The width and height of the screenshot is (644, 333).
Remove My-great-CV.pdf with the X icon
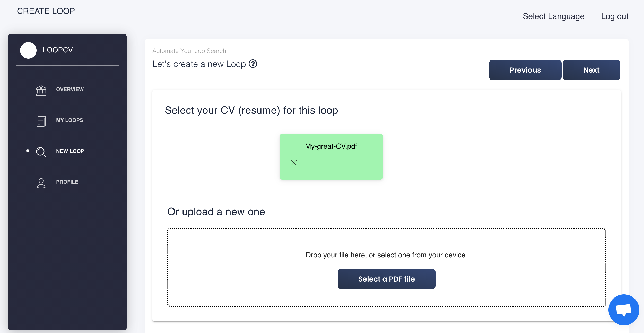pos(294,162)
